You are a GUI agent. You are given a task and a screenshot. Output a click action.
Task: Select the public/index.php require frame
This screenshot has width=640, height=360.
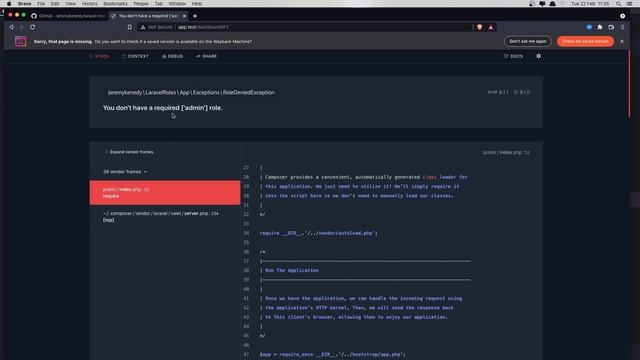[x=165, y=193]
